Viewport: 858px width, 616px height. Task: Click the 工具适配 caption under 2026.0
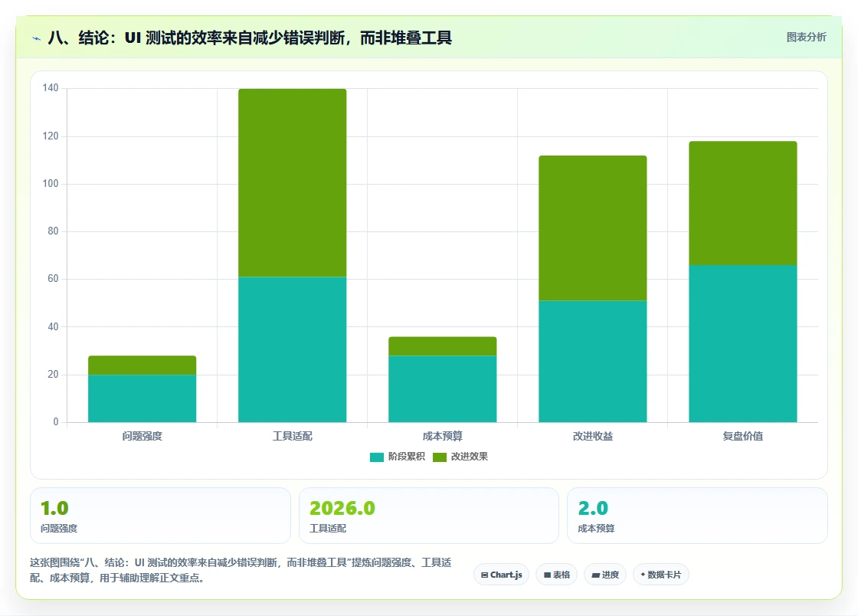328,529
